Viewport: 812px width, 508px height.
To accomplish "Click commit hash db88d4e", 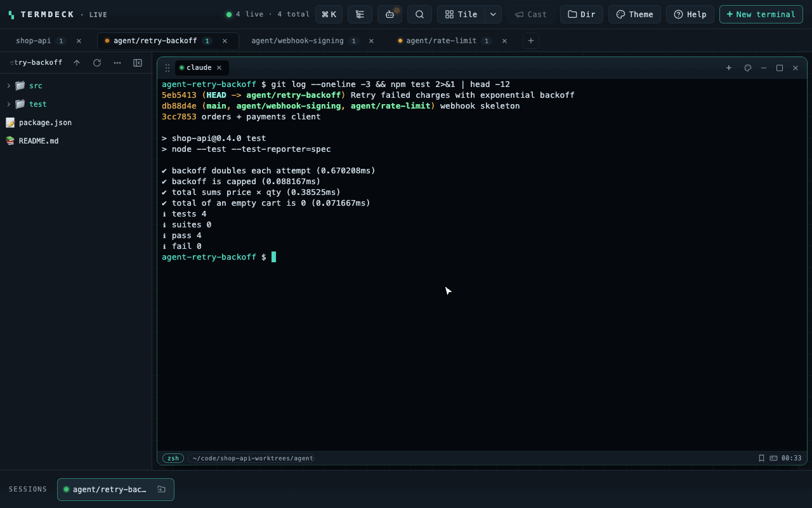I will 179,106.
